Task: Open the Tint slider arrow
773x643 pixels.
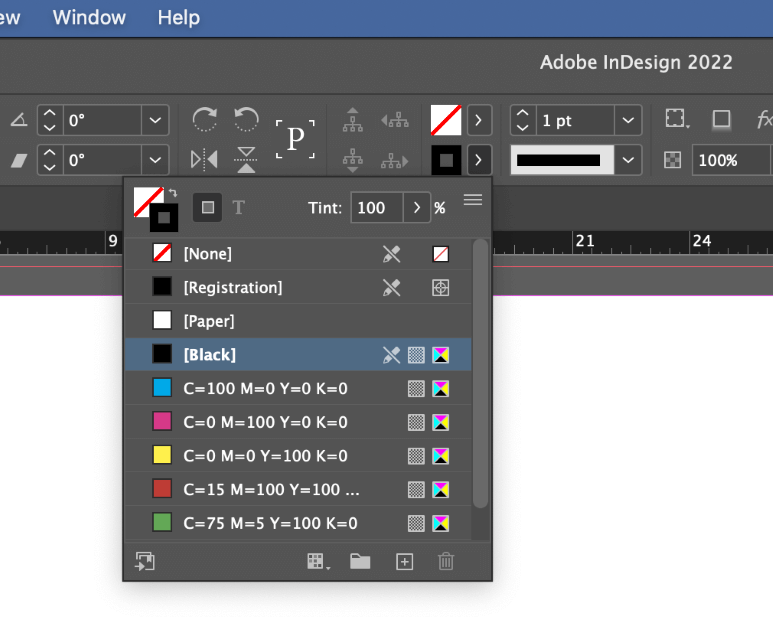Action: pyautogui.click(x=417, y=208)
